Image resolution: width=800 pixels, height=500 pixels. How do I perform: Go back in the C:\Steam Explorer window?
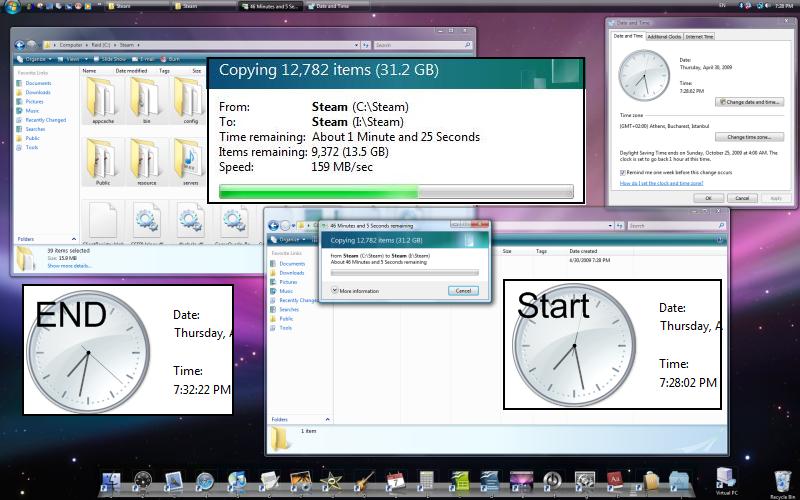(x=19, y=45)
